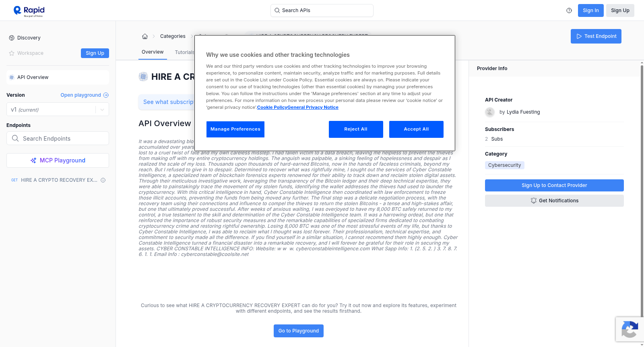The width and height of the screenshot is (644, 347).
Task: Click Manage Preferences button
Action: [235, 129]
